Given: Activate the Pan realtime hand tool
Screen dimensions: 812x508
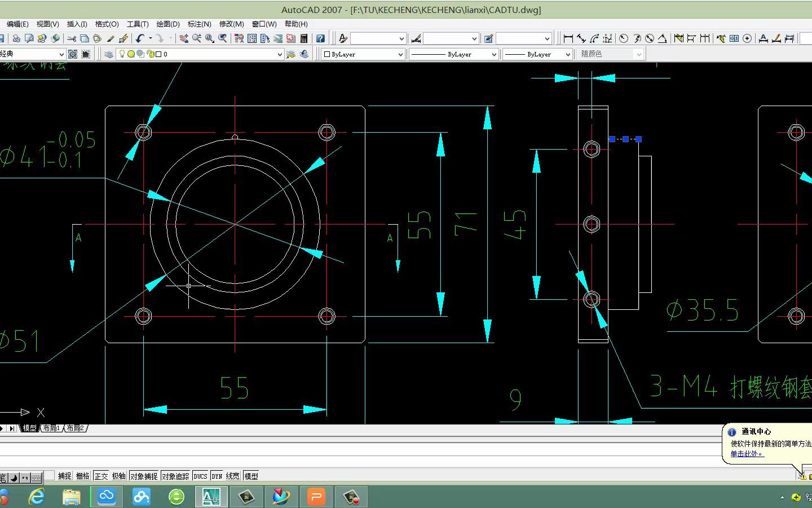Looking at the screenshot, I should point(184,38).
